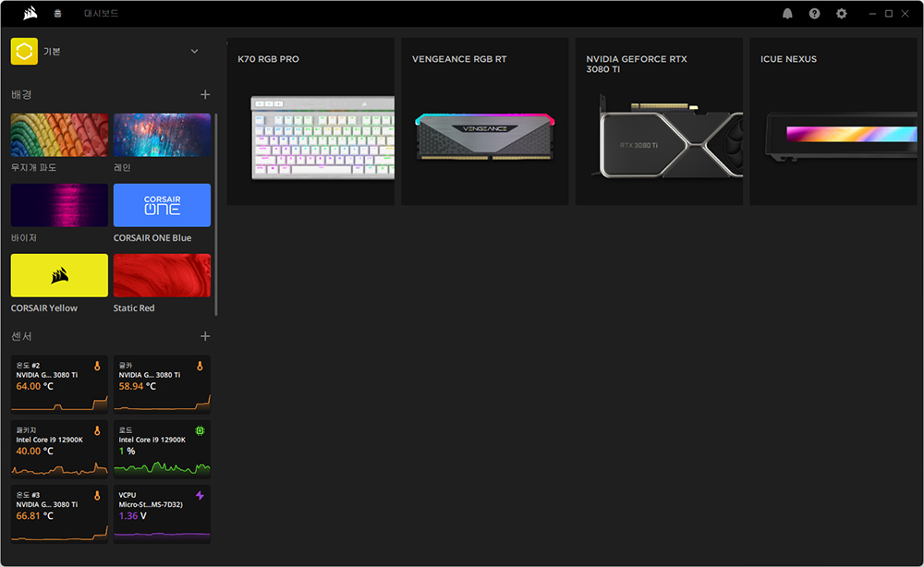Select the 홈 tab
Image resolution: width=924 pixels, height=567 pixels.
click(x=57, y=14)
